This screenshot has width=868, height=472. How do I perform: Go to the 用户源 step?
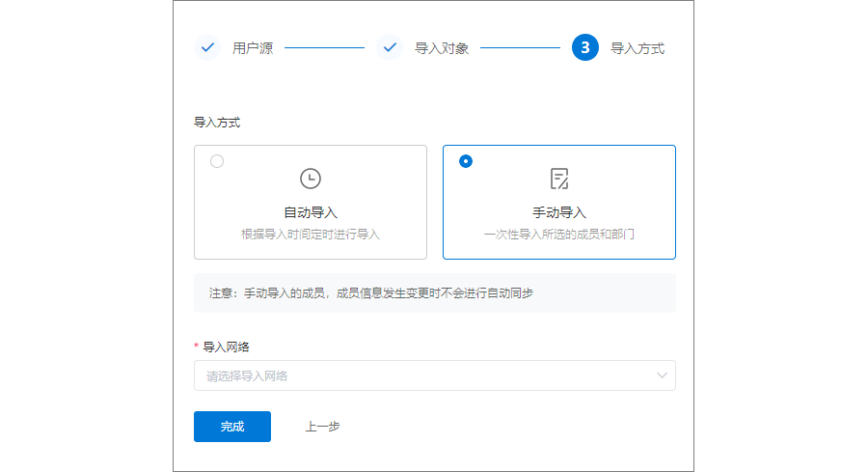[x=253, y=48]
